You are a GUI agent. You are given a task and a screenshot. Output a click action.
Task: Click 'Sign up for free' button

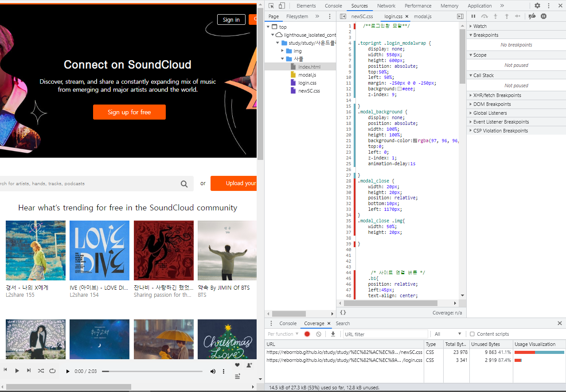129,112
